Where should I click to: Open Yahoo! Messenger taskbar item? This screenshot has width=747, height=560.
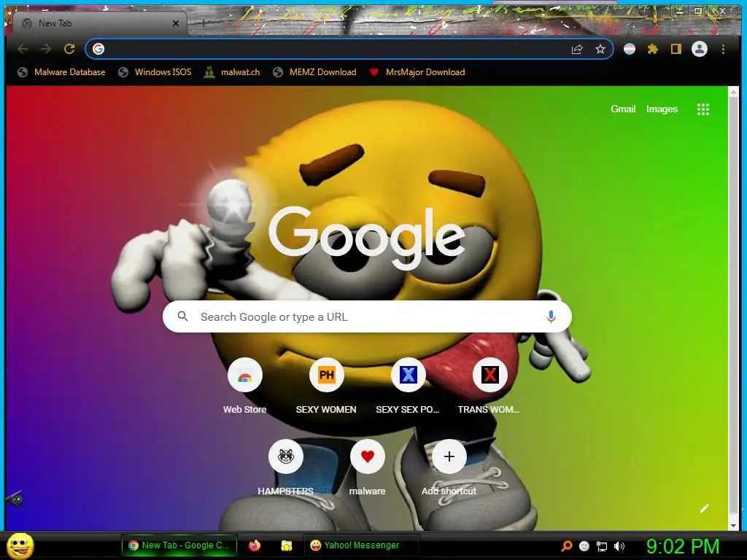click(x=361, y=545)
